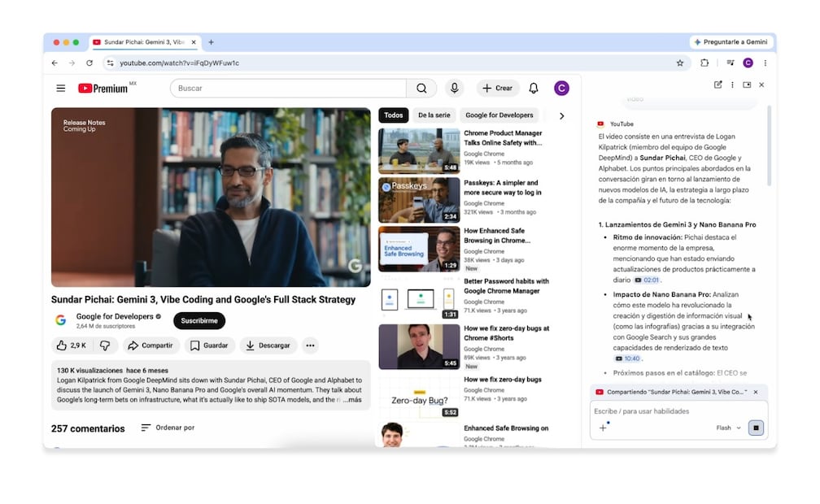This screenshot has height=504, width=820.
Task: Close the Sundar Pichai browser tab
Action: (194, 42)
